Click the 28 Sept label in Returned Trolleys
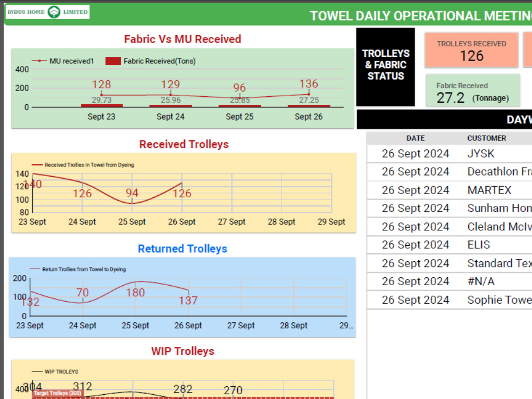The height and width of the screenshot is (399, 532). tap(294, 326)
